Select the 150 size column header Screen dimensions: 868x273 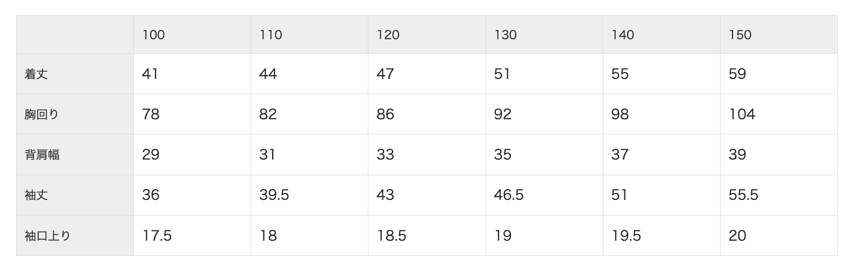point(740,35)
